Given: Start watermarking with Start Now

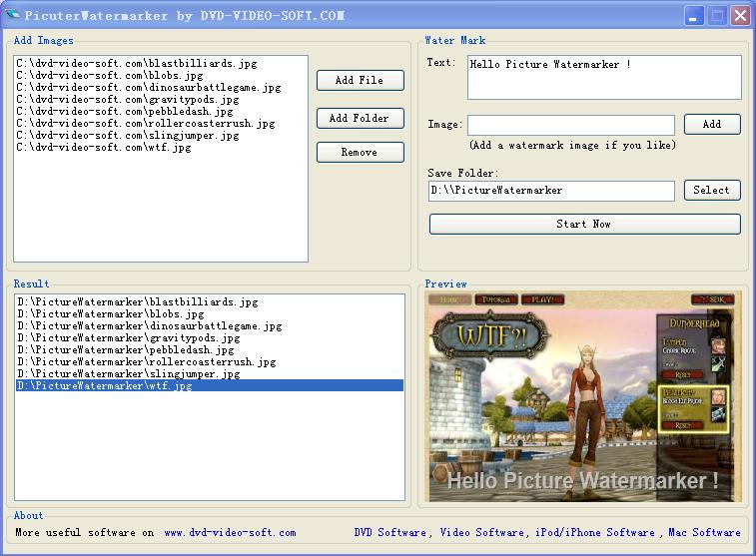Looking at the screenshot, I should tap(584, 224).
